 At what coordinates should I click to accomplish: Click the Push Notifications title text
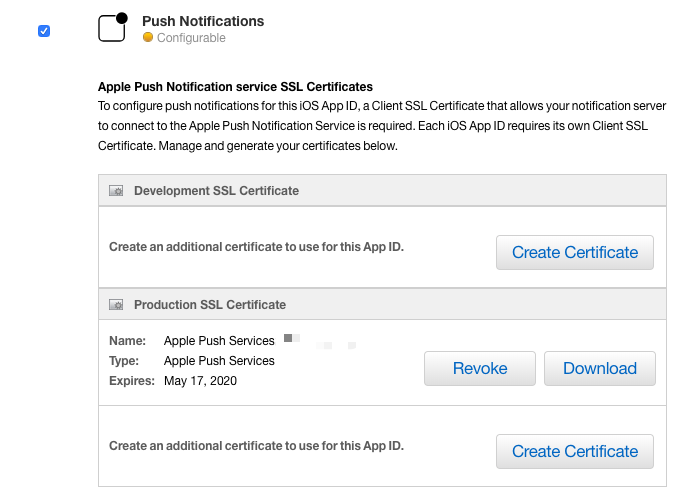pos(203,20)
